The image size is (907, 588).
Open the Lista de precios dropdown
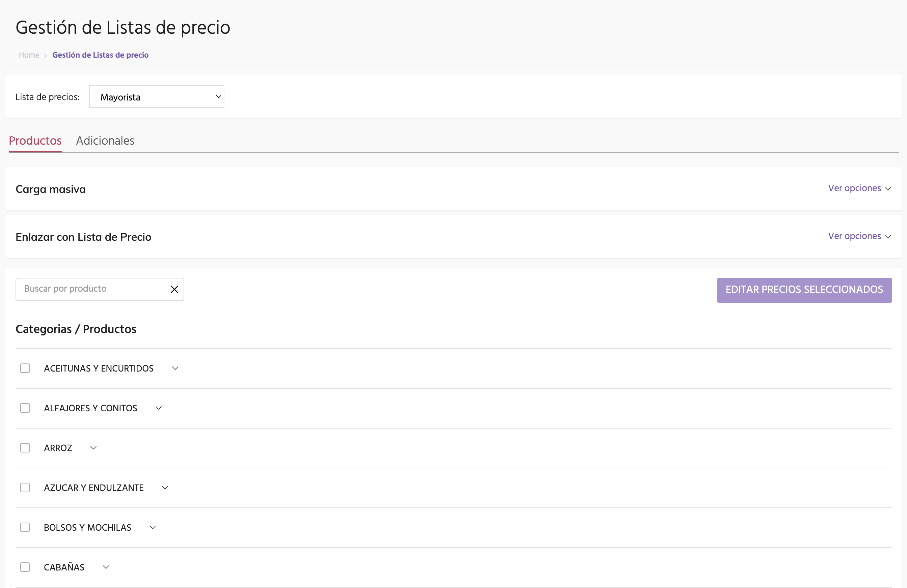(157, 97)
